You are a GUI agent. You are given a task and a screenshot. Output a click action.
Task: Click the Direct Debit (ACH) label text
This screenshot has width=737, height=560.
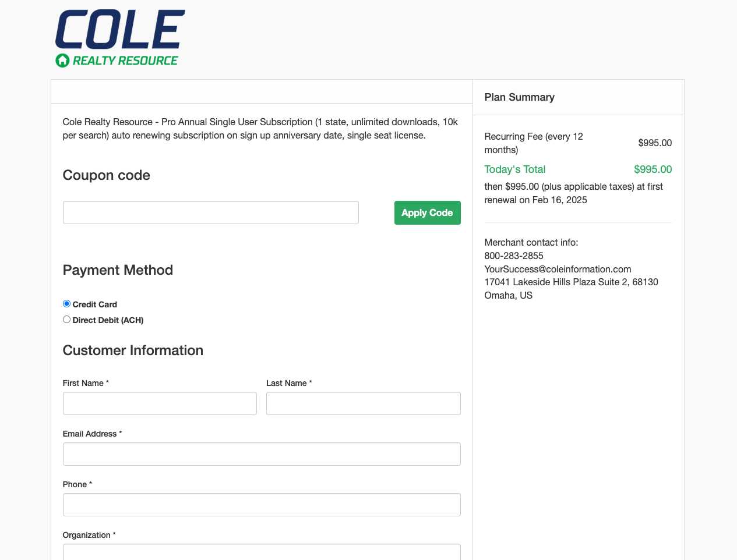pos(108,320)
